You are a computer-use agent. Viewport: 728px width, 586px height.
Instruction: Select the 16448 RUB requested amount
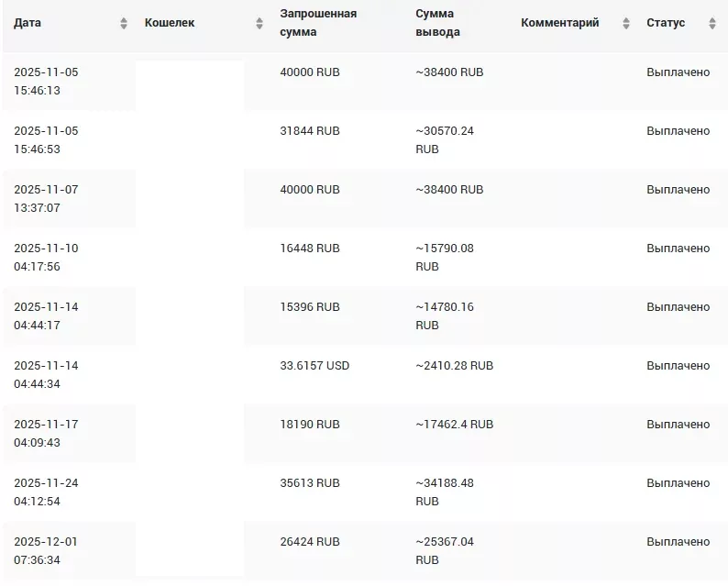pos(310,248)
